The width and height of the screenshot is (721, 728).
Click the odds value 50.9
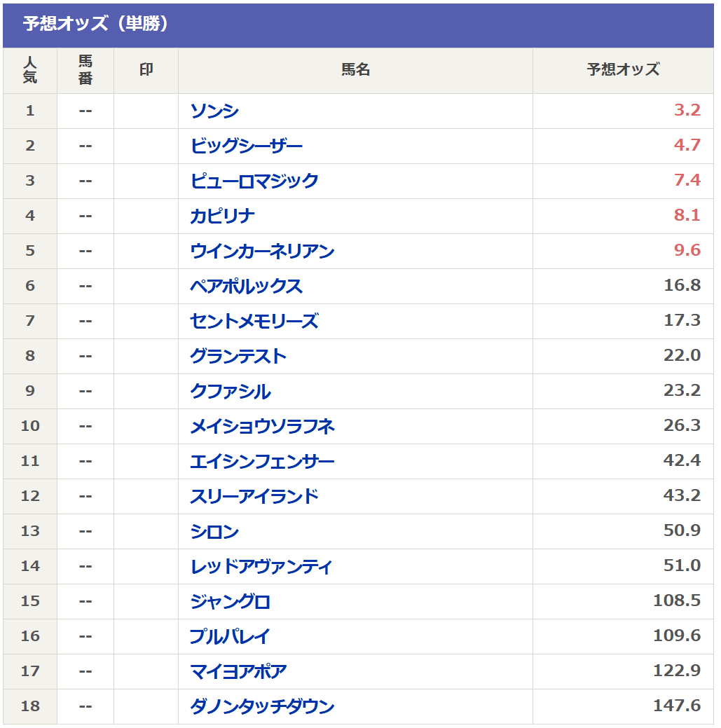pos(682,531)
